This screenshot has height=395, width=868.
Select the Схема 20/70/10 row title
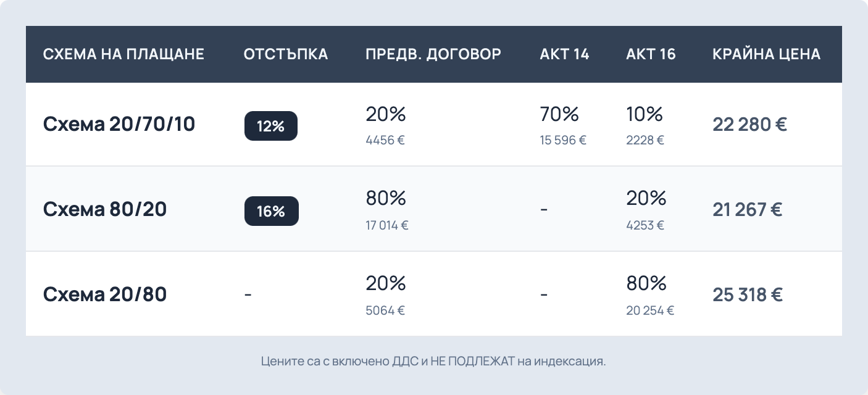coord(119,125)
